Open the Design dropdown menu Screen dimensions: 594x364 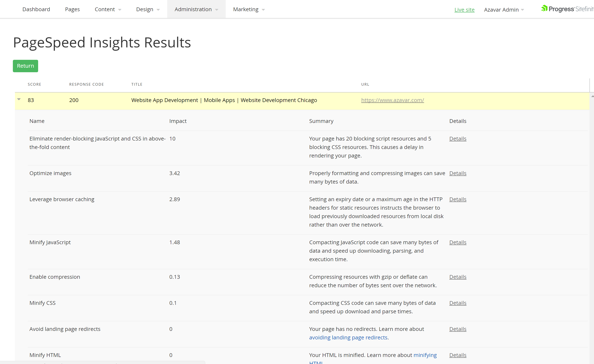point(148,9)
